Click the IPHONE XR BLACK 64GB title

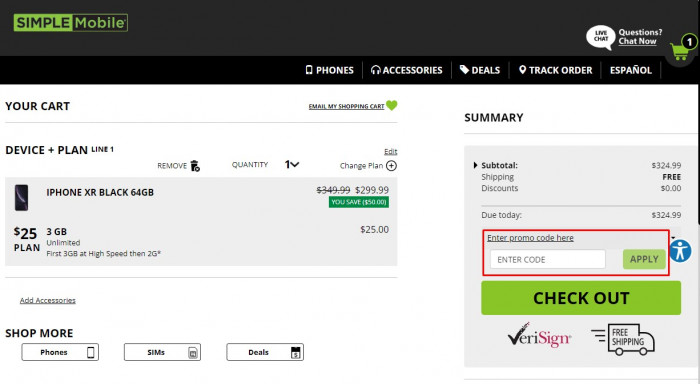(x=100, y=192)
